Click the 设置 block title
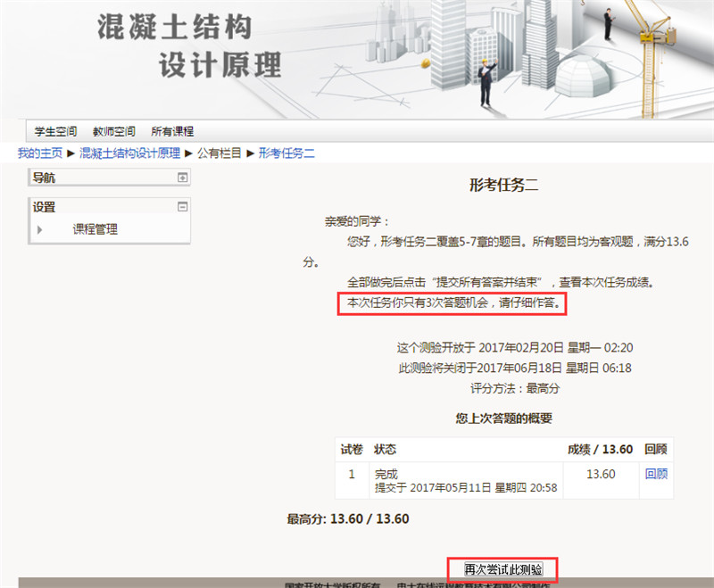 (x=44, y=207)
